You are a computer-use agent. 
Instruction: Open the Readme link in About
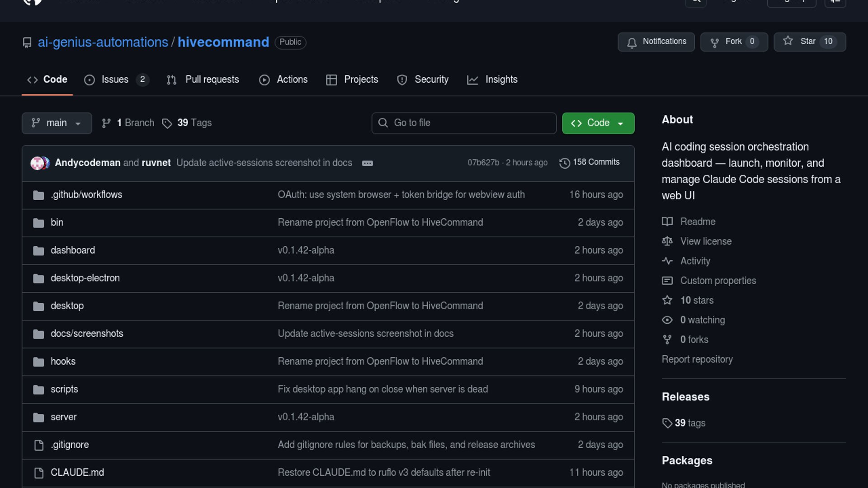pos(698,222)
